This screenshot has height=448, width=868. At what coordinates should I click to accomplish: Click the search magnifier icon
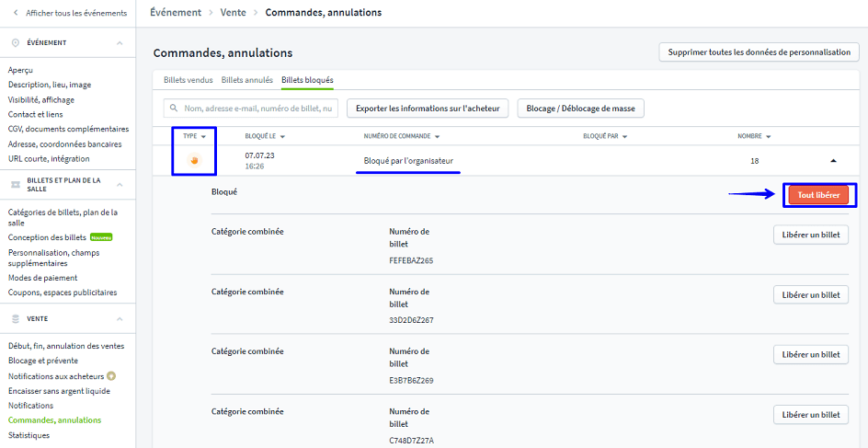coord(173,109)
